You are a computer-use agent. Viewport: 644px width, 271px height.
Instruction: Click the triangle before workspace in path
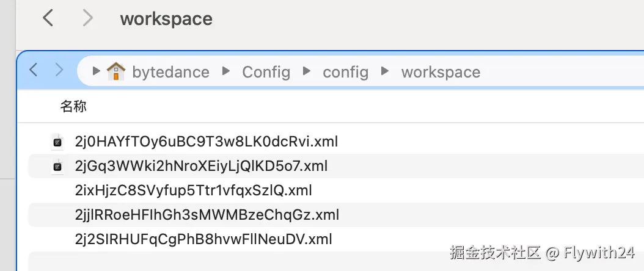385,71
